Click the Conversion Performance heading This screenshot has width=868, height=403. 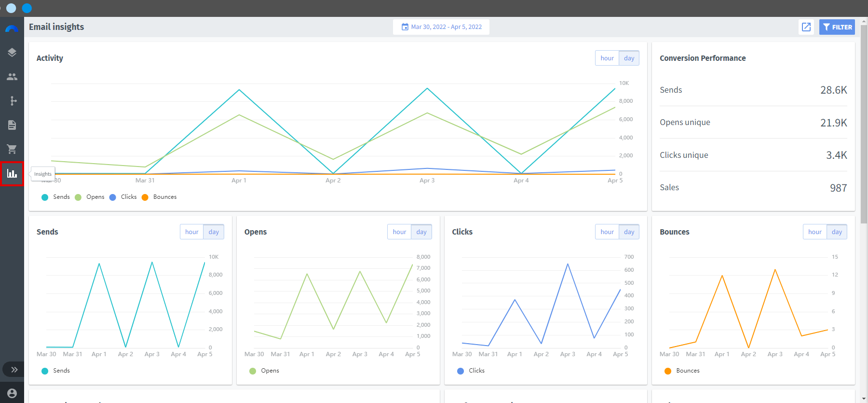[x=703, y=58]
